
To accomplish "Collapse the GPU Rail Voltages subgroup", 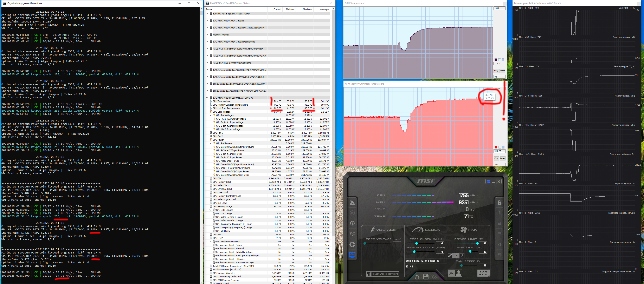I will (210, 115).
